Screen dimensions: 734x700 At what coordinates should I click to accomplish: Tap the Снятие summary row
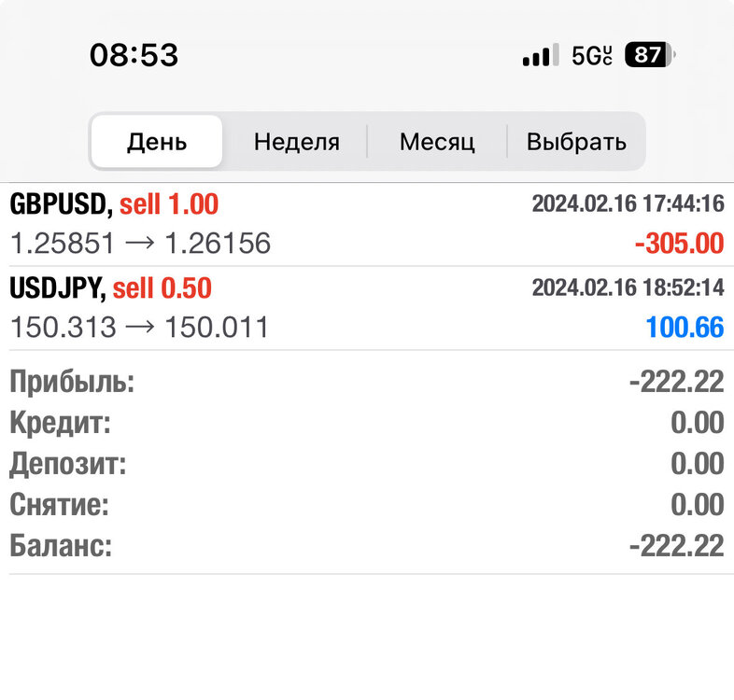367,504
